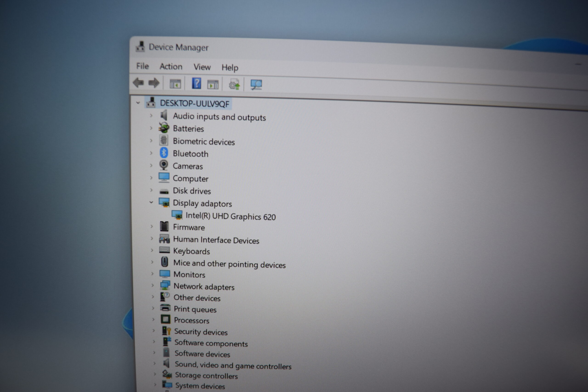Click the Processors chip icon
Viewport: 588px width, 392px height.
(x=166, y=319)
